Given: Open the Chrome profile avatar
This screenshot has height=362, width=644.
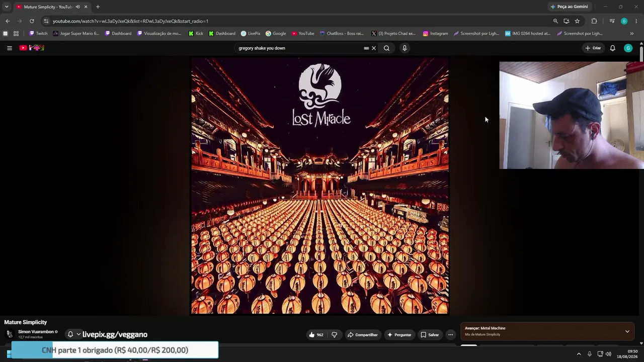Looking at the screenshot, I should (624, 21).
